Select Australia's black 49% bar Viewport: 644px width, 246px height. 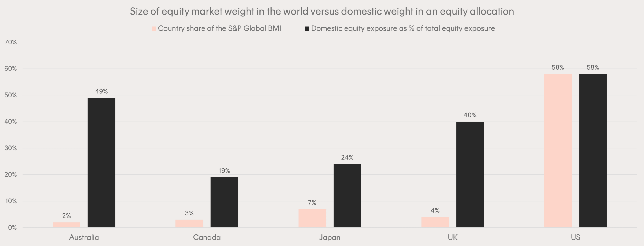coord(101,162)
